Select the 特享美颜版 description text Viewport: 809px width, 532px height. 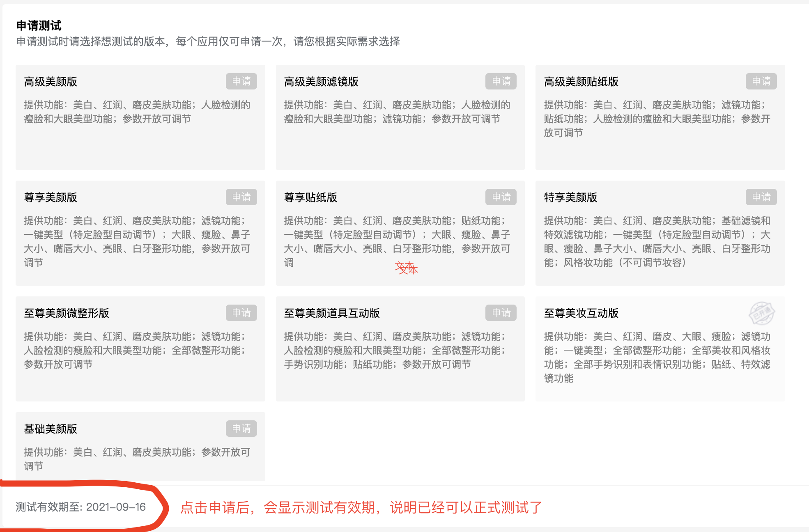point(657,241)
